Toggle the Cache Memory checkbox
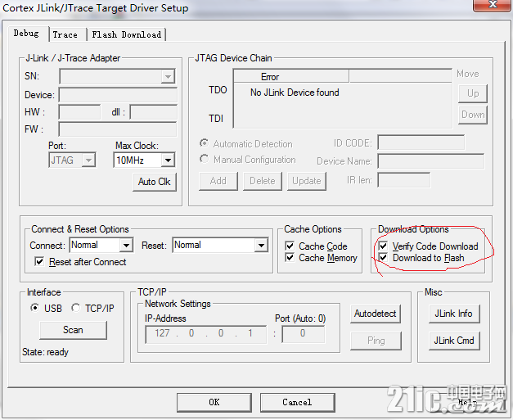Viewport: 513px width, 420px height. coord(290,258)
